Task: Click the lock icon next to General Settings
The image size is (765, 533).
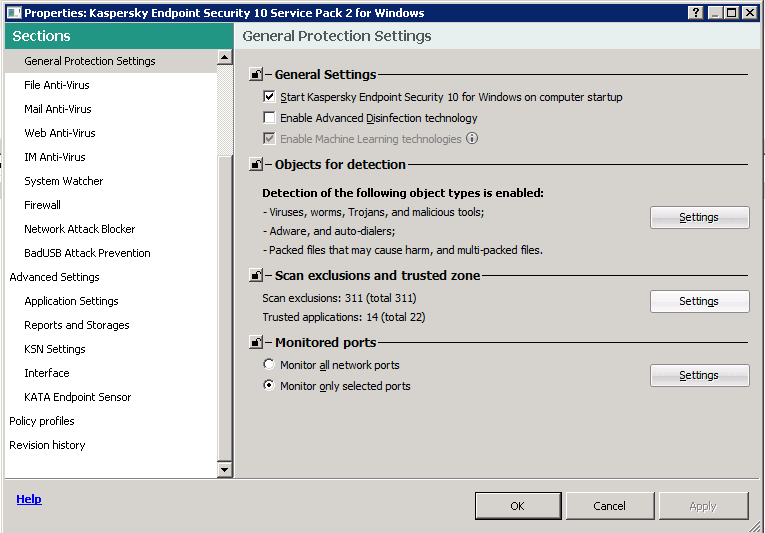Action: point(256,75)
